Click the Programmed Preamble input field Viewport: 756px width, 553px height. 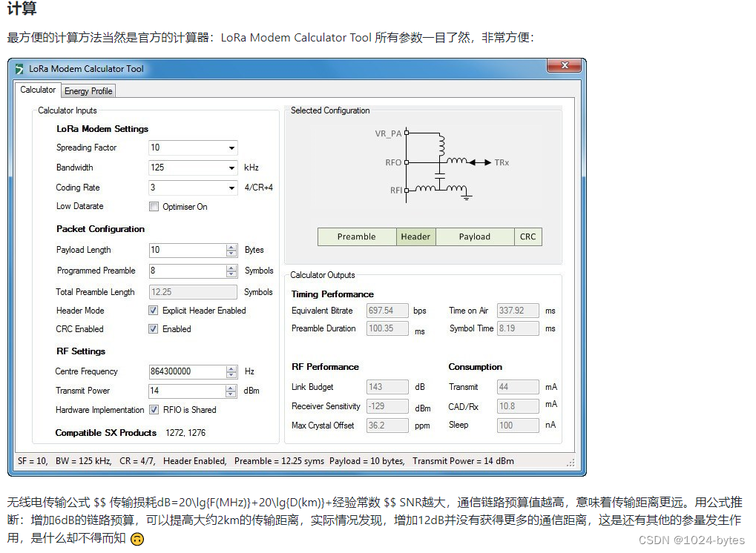(188, 271)
